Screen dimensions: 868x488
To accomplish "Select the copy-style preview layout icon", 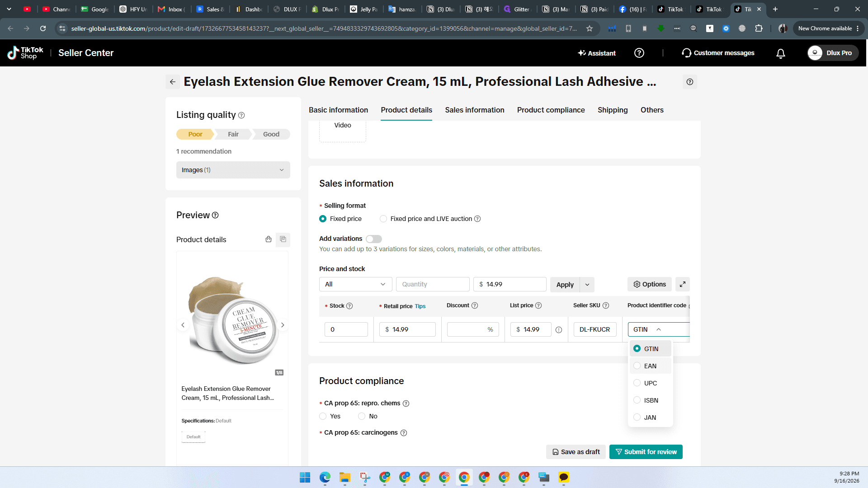I will tap(283, 239).
